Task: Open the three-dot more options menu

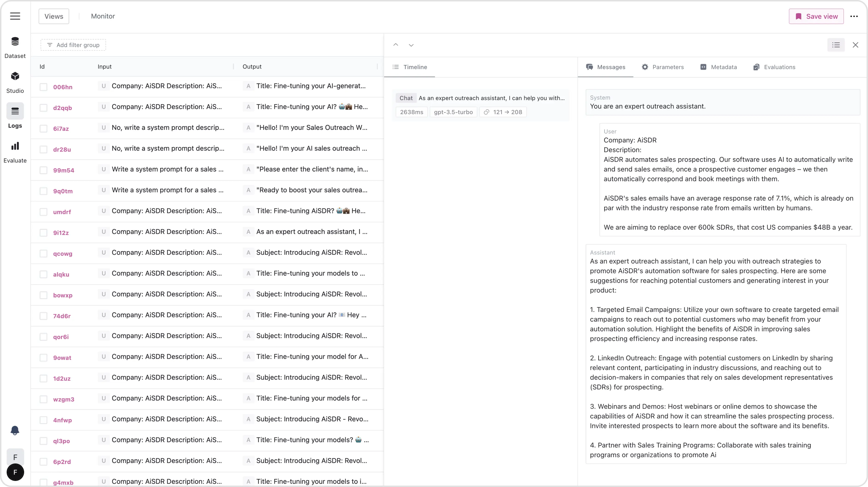Action: [x=853, y=16]
